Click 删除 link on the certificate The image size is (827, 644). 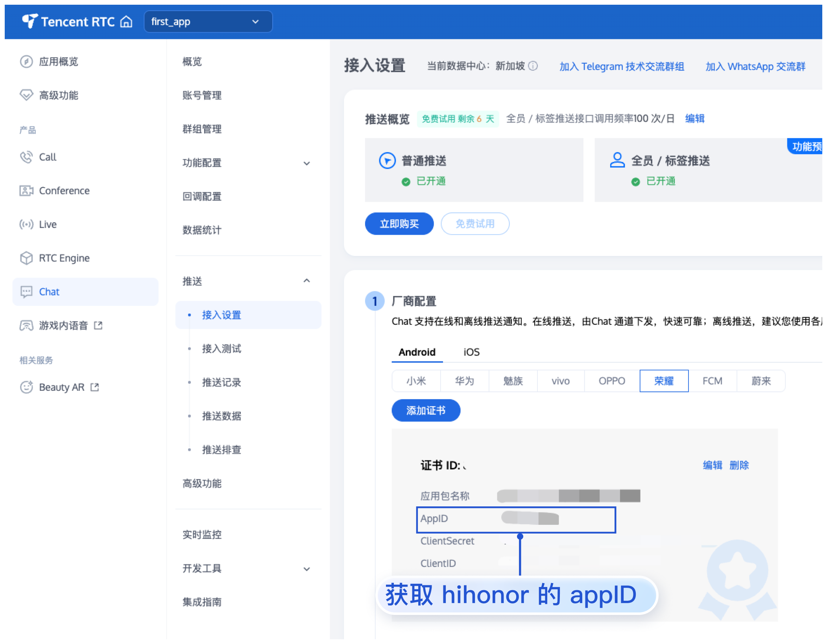click(739, 465)
